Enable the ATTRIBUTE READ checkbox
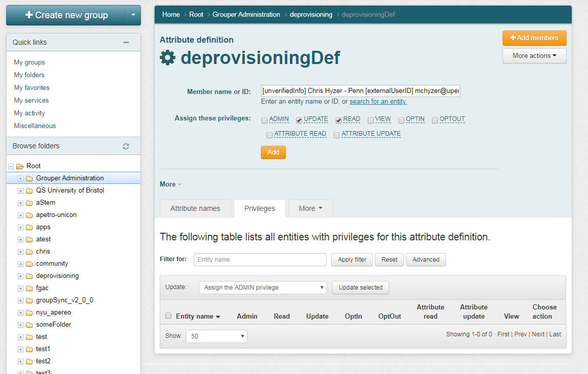The image size is (588, 374). 269,135
